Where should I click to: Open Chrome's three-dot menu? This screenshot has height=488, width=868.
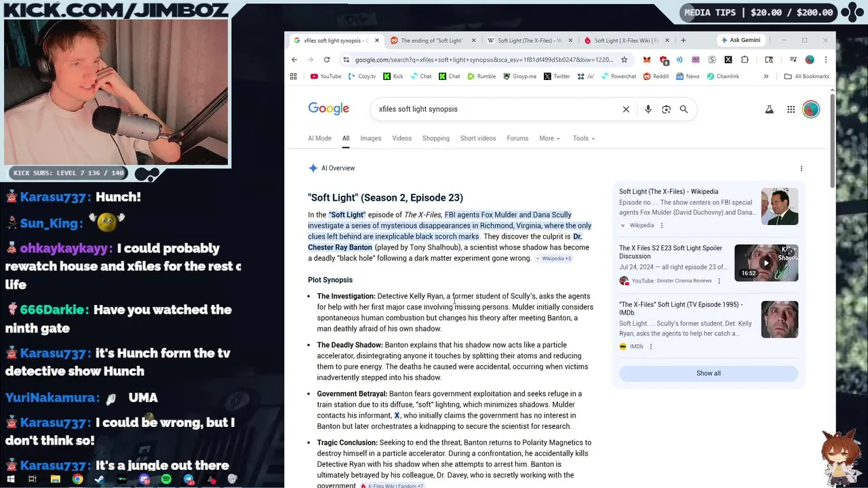coord(825,60)
